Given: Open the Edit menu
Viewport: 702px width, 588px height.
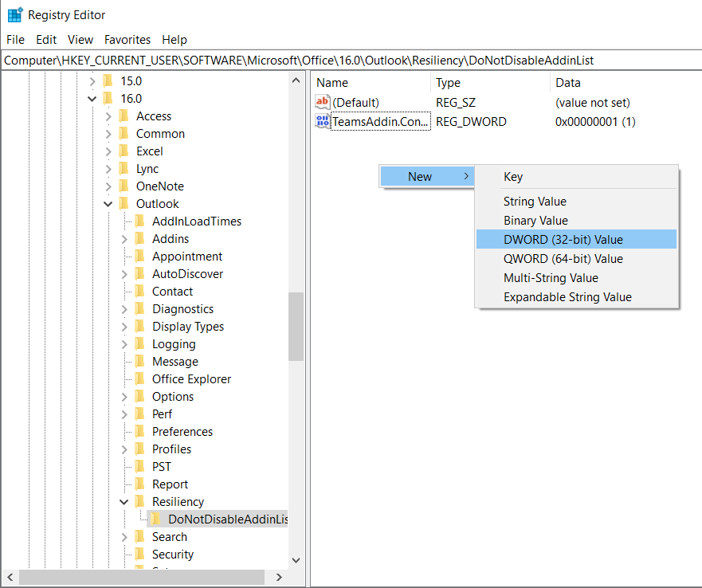Looking at the screenshot, I should 46,40.
